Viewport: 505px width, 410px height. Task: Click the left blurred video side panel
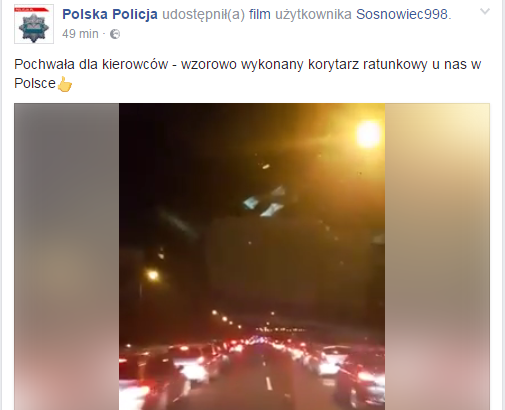point(66,257)
